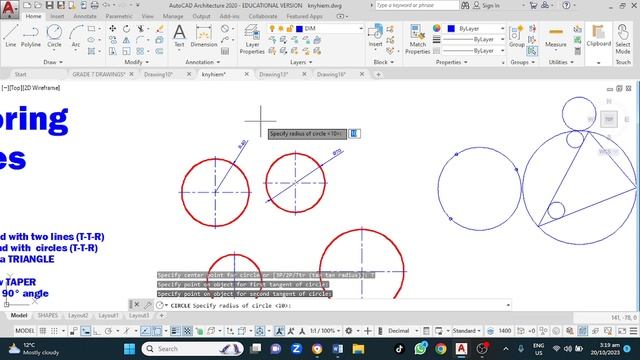This screenshot has width=640, height=360.
Task: Click the Sign In link
Action: tap(490, 5)
